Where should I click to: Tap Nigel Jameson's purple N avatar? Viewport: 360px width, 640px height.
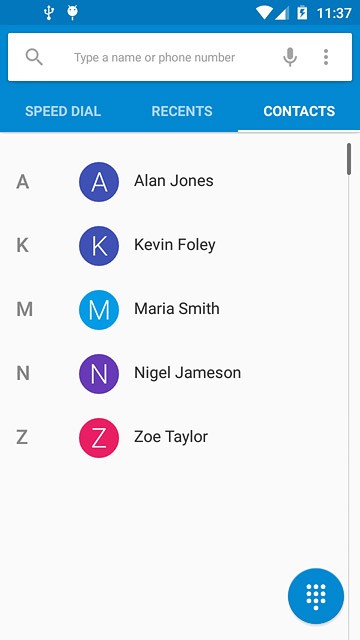pyautogui.click(x=99, y=373)
